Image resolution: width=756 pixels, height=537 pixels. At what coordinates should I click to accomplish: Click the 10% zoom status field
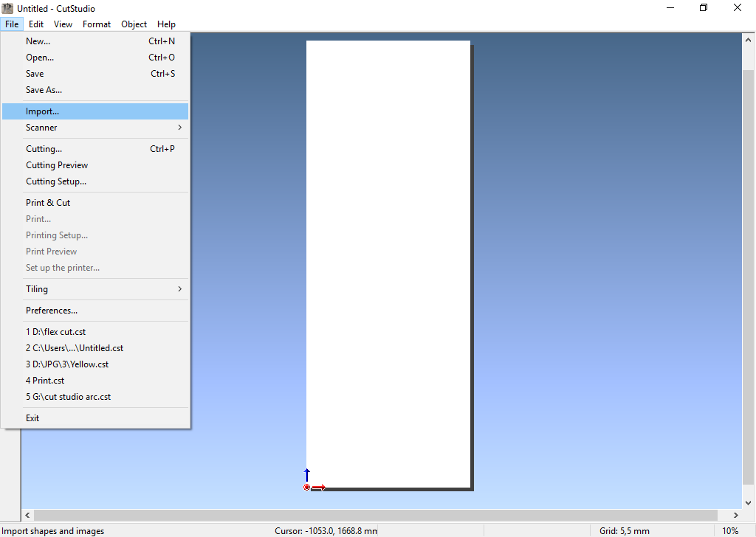tap(730, 531)
